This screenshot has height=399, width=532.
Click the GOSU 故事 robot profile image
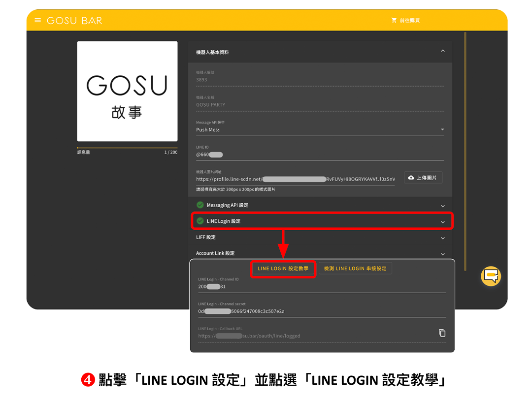127,91
